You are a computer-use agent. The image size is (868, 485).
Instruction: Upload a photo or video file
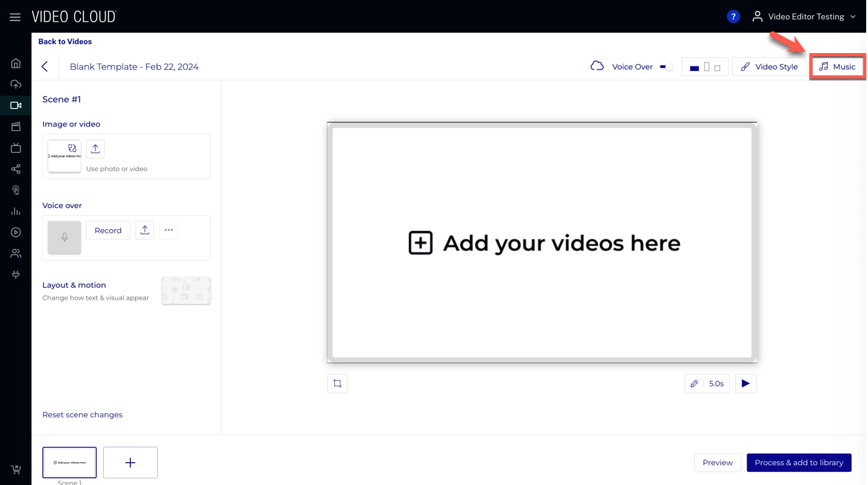(x=95, y=149)
